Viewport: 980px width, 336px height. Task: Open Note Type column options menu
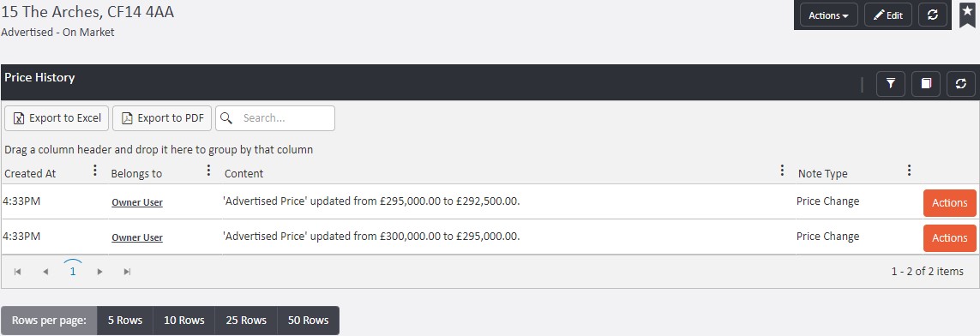coord(910,171)
